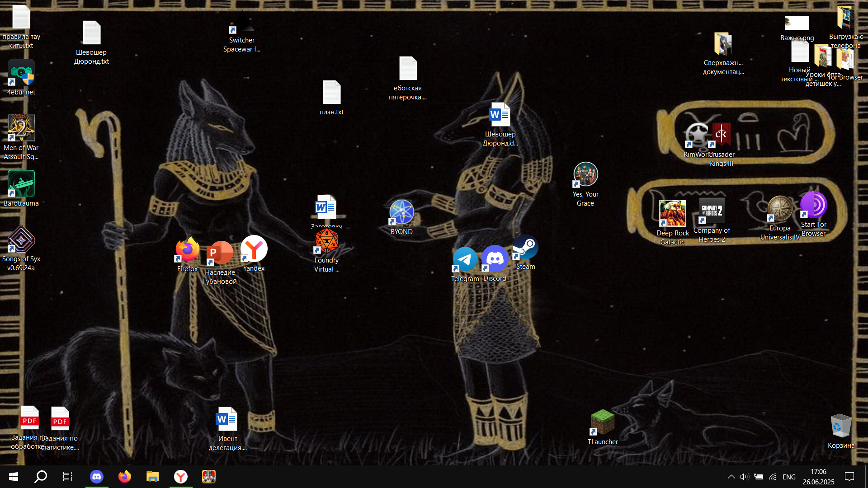
Task: Open the last pinned taskbar app
Action: [x=209, y=477]
